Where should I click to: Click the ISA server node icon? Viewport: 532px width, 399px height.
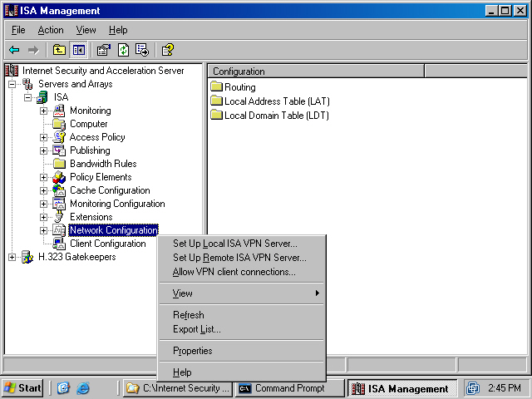[42, 97]
